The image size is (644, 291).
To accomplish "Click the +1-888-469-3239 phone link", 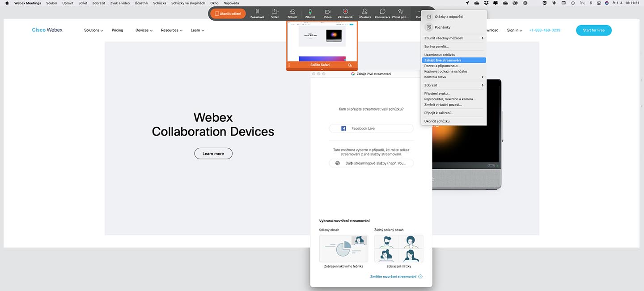I will pyautogui.click(x=545, y=30).
